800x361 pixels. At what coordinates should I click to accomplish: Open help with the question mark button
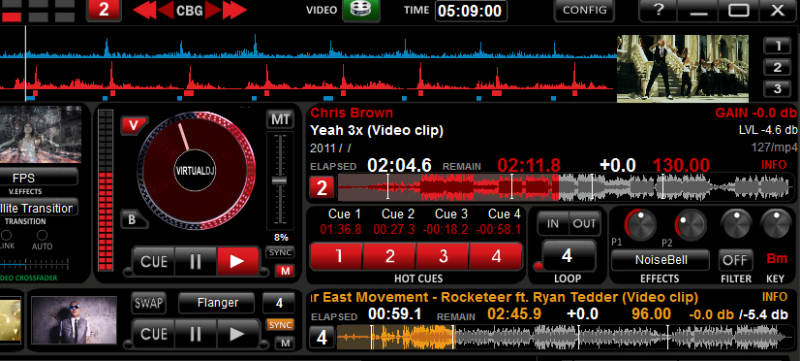(658, 10)
